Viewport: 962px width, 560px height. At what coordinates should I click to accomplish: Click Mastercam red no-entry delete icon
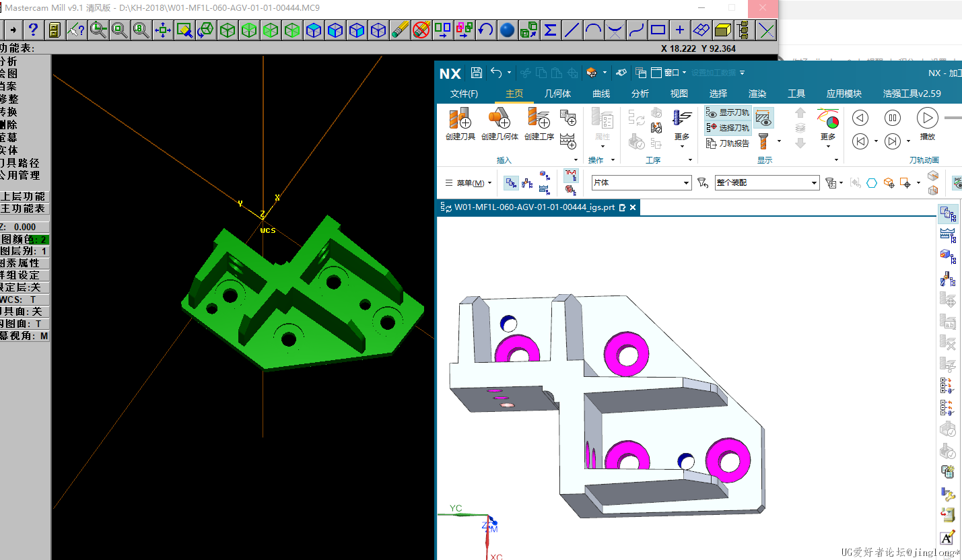421,30
